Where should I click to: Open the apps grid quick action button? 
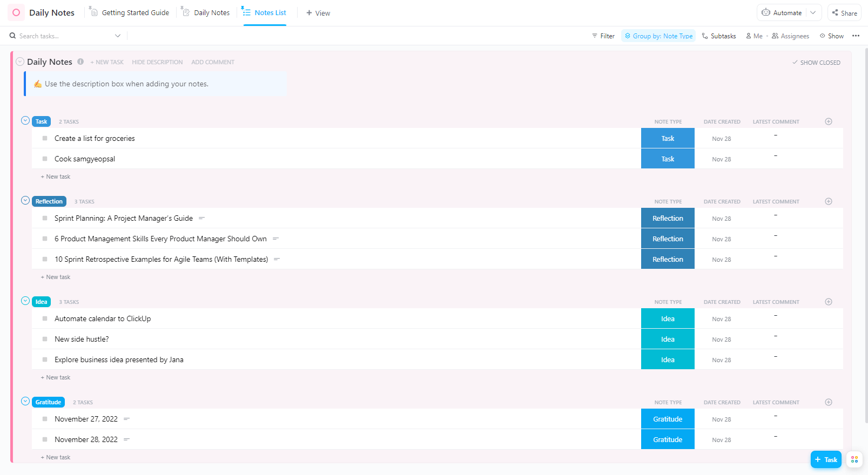click(854, 459)
